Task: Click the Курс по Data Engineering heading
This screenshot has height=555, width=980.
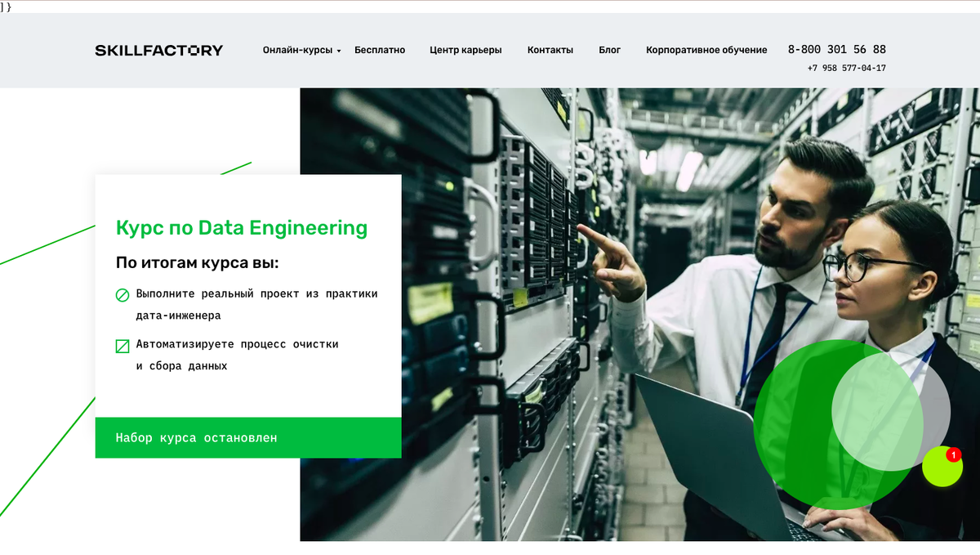Action: point(242,227)
